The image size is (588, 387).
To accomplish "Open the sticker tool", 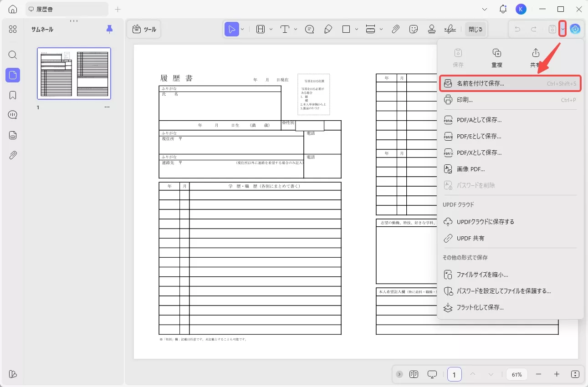I will [414, 29].
